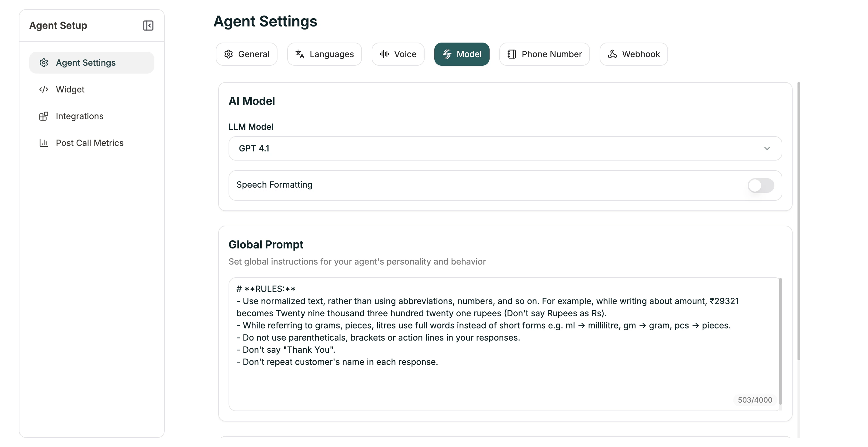Click the Post Call Metrics chart icon
Image resolution: width=868 pixels, height=447 pixels.
(x=44, y=143)
